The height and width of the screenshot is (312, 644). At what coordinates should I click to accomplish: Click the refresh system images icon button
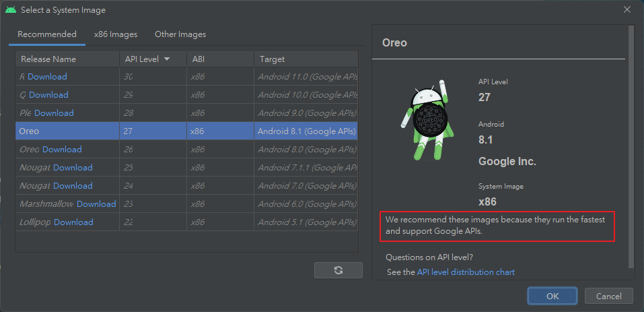[x=338, y=270]
